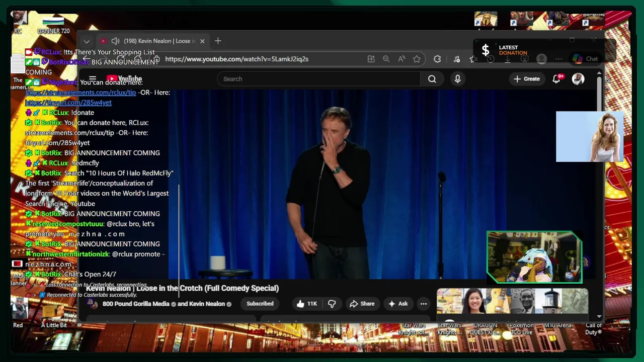Screen dimensions: 644x362
Task: Click chat message "Chat's Open 24/7"
Action: pos(90,274)
